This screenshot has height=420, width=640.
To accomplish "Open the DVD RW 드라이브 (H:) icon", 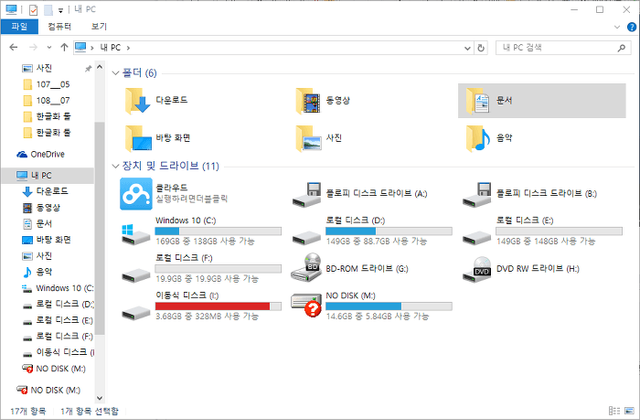I will 479,268.
